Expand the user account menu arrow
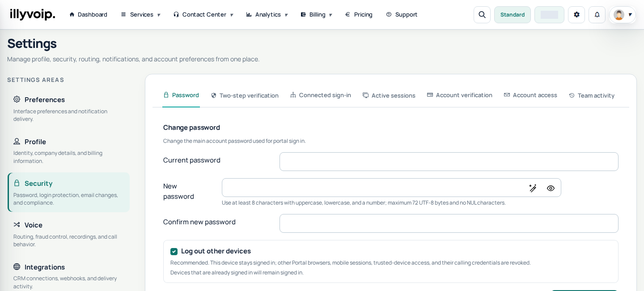This screenshot has width=644, height=291. point(630,15)
